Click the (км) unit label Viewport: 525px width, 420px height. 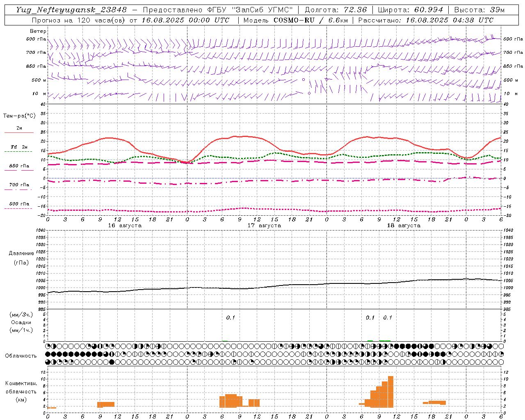pos(21,399)
